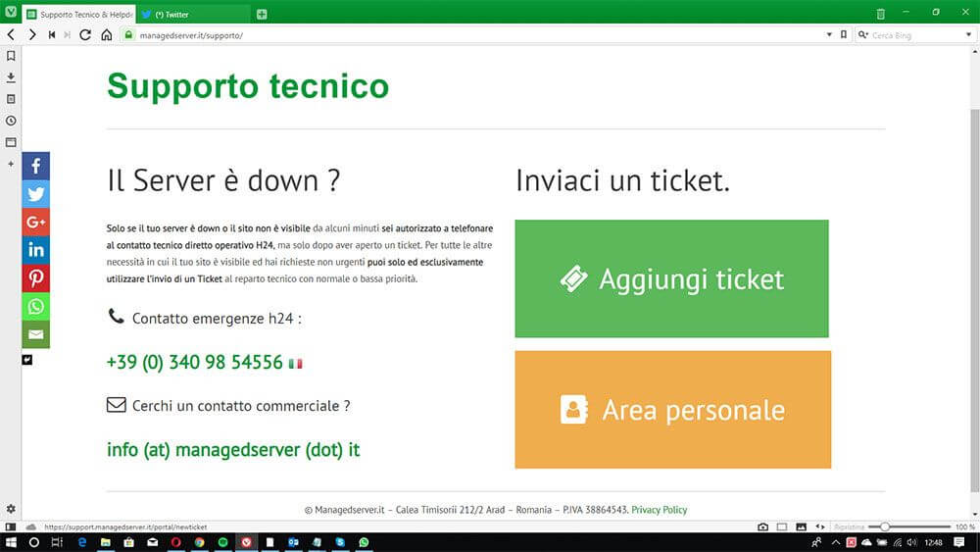Open the Bookmarks panel
Image resolution: width=980 pixels, height=552 pixels.
click(11, 56)
